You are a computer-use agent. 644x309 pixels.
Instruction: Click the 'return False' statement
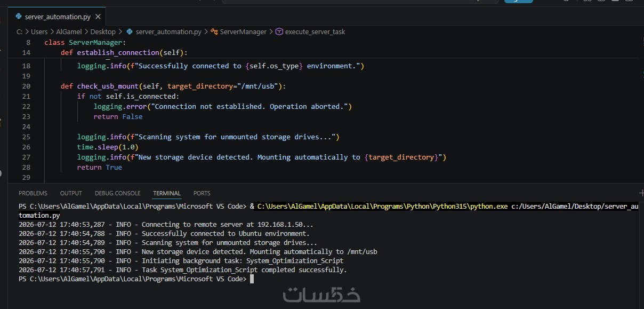pyautogui.click(x=118, y=117)
